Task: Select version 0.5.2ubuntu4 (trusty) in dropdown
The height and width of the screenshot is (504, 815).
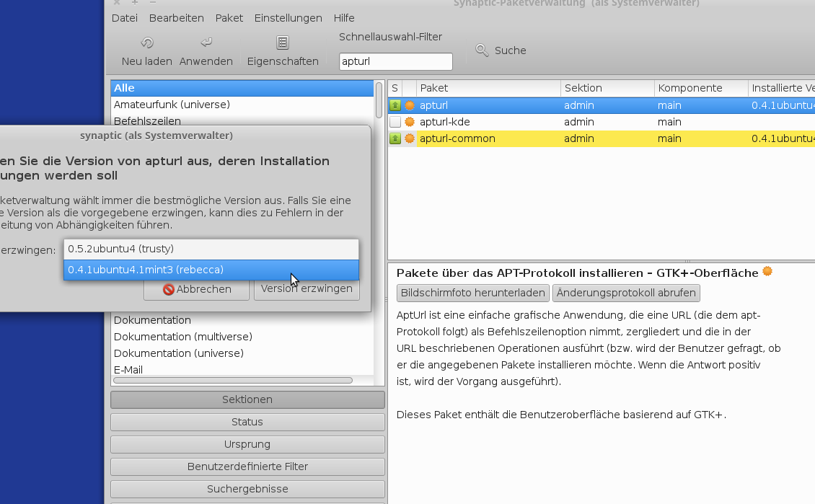Action: click(211, 249)
